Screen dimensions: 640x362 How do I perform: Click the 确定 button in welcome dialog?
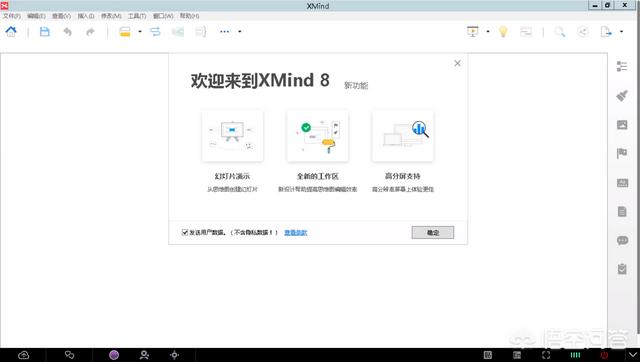[433, 233]
